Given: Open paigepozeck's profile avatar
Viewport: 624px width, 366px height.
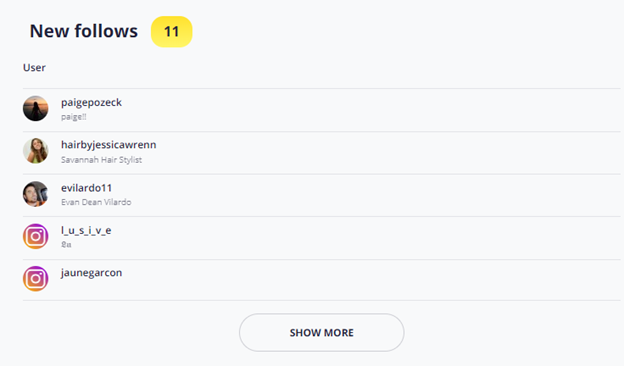Looking at the screenshot, I should (35, 108).
